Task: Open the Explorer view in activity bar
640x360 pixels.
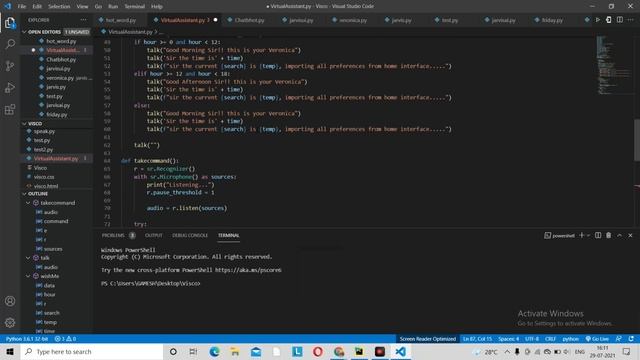Action: pyautogui.click(x=10, y=23)
